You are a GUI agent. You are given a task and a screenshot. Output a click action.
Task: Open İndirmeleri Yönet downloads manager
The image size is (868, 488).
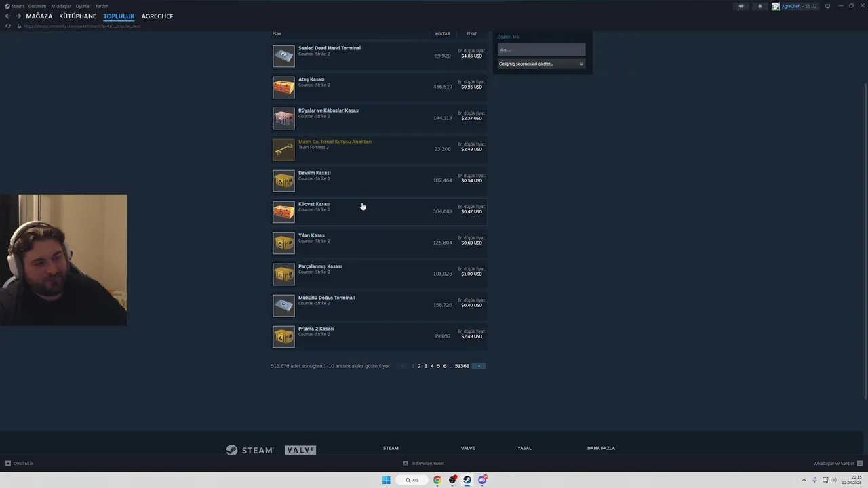pyautogui.click(x=423, y=464)
